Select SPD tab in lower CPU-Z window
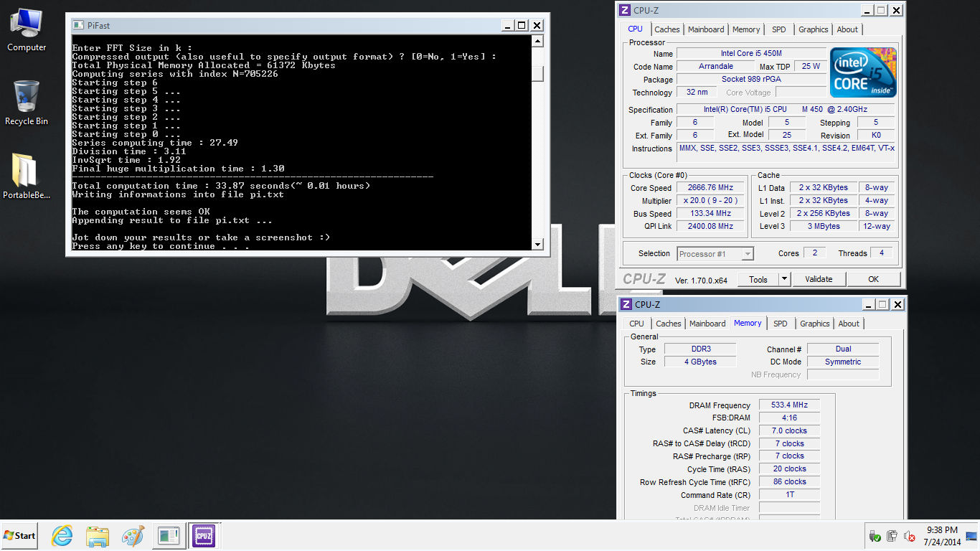Viewport: 980px width, 551px height. point(781,324)
